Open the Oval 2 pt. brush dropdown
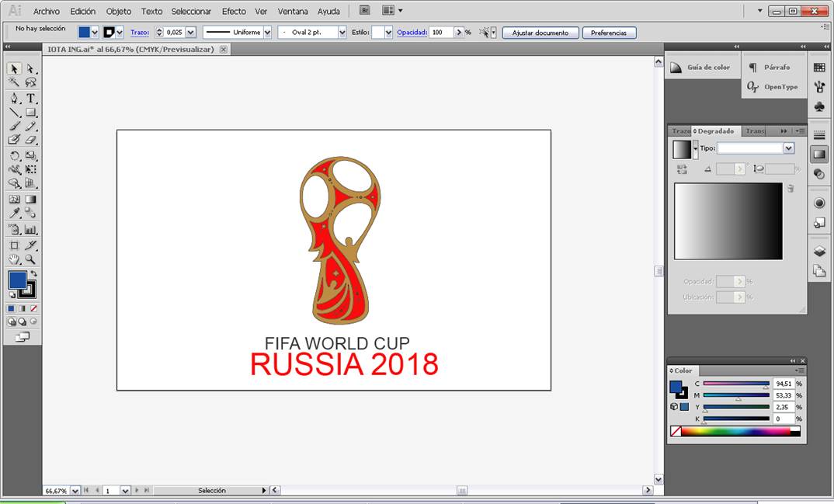 (x=342, y=33)
